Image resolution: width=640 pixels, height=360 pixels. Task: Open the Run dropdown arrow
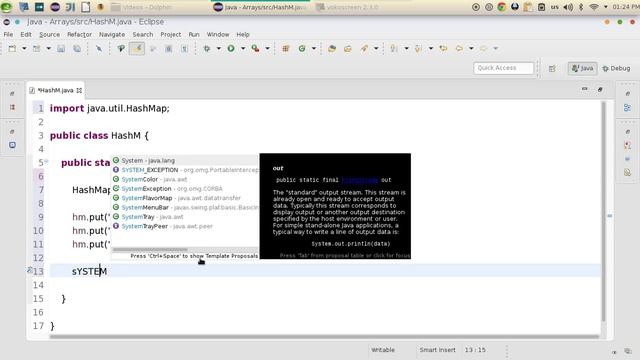click(x=243, y=49)
